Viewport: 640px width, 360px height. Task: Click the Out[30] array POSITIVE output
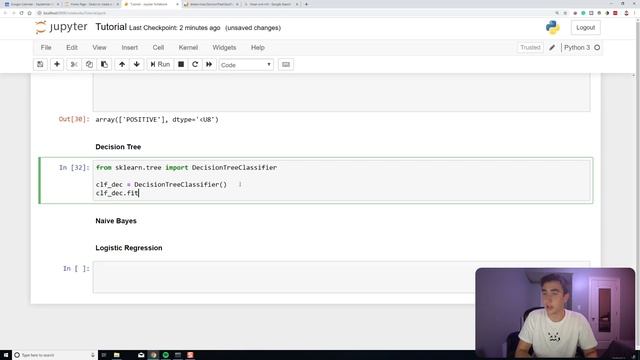pyautogui.click(x=157, y=120)
